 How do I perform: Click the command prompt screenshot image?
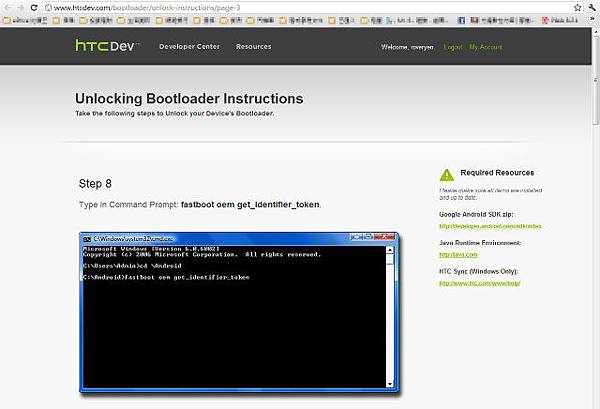[x=239, y=313]
